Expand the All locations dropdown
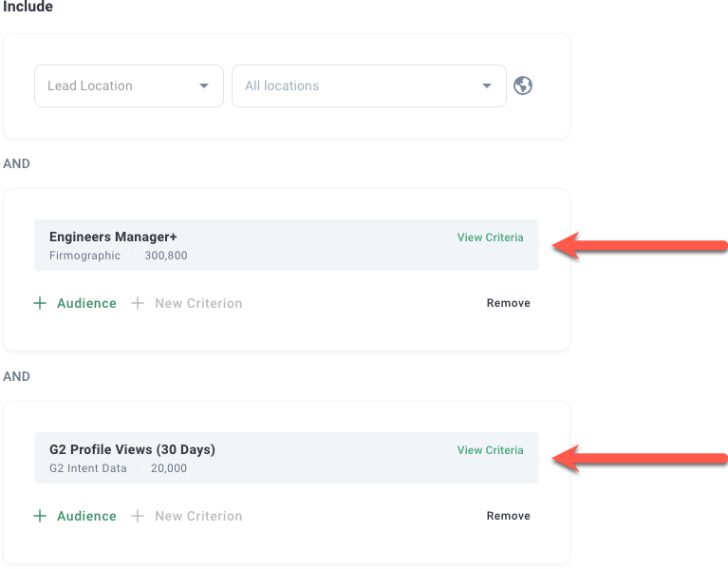 368,85
